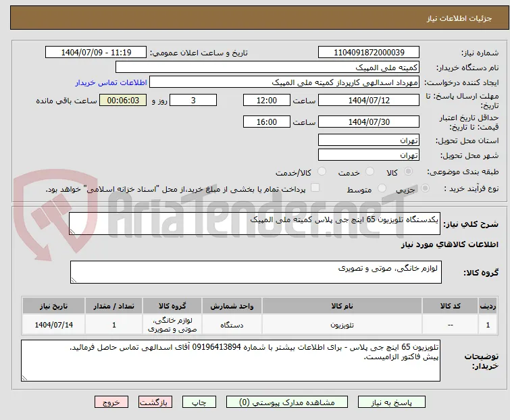Click the اطلاعات کالاهای مورد نیاز heading
Viewport: 510px width, 420px height.
[x=449, y=244]
